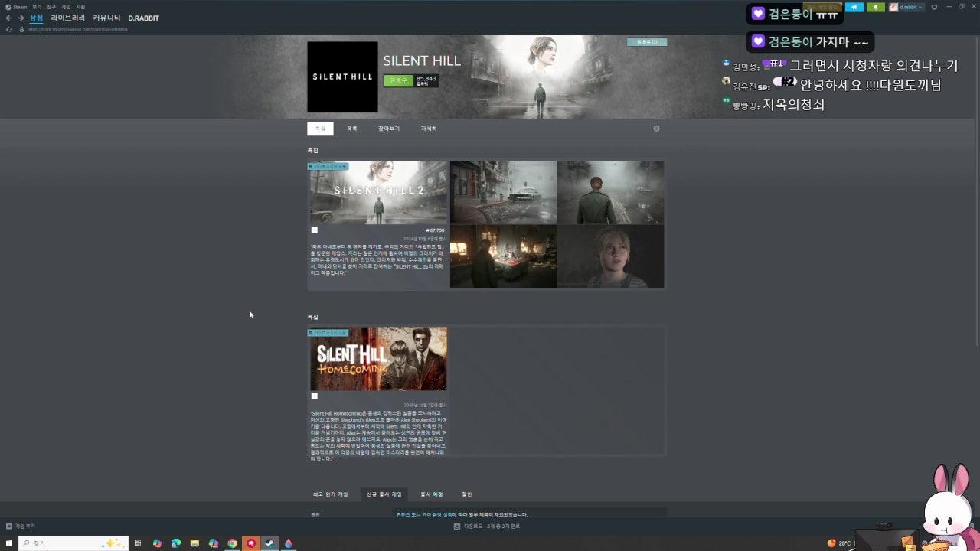Switch to the 상점 store tab
Screen dimensions: 980x551
click(x=37, y=18)
